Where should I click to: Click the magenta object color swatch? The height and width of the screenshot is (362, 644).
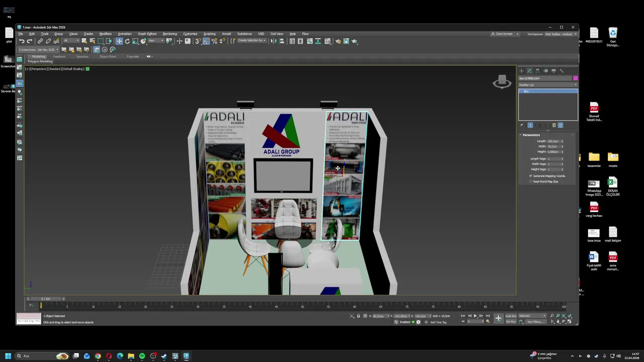tap(576, 78)
